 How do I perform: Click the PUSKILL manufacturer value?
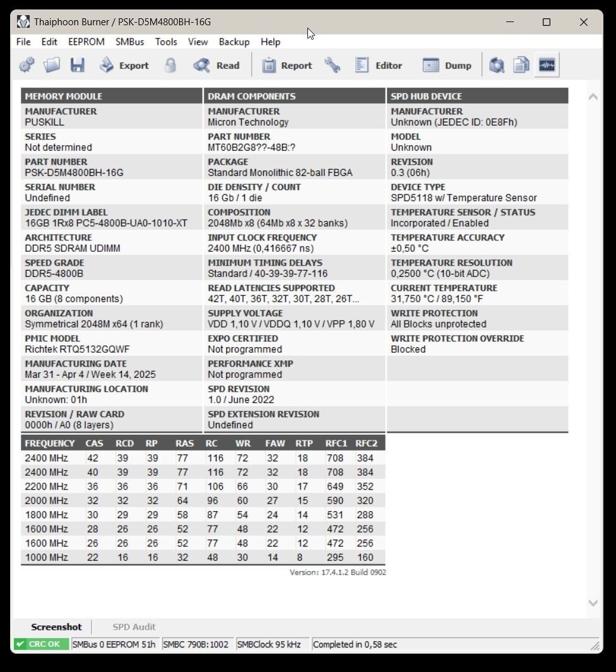pyautogui.click(x=45, y=122)
